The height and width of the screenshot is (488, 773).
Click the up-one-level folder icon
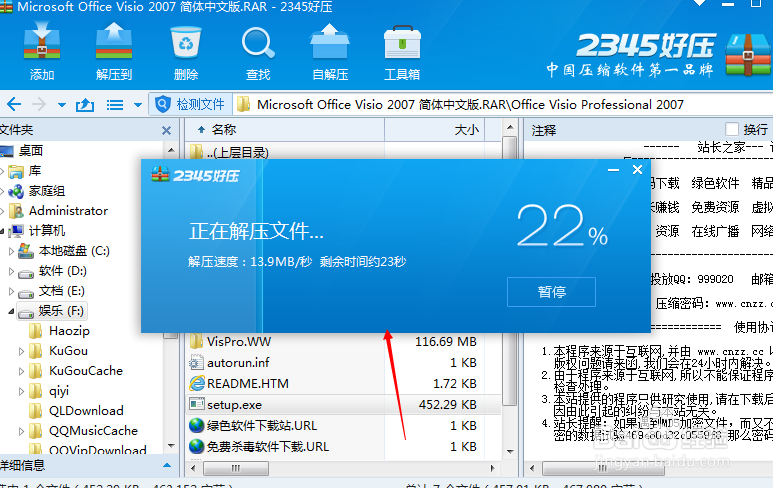(x=85, y=105)
